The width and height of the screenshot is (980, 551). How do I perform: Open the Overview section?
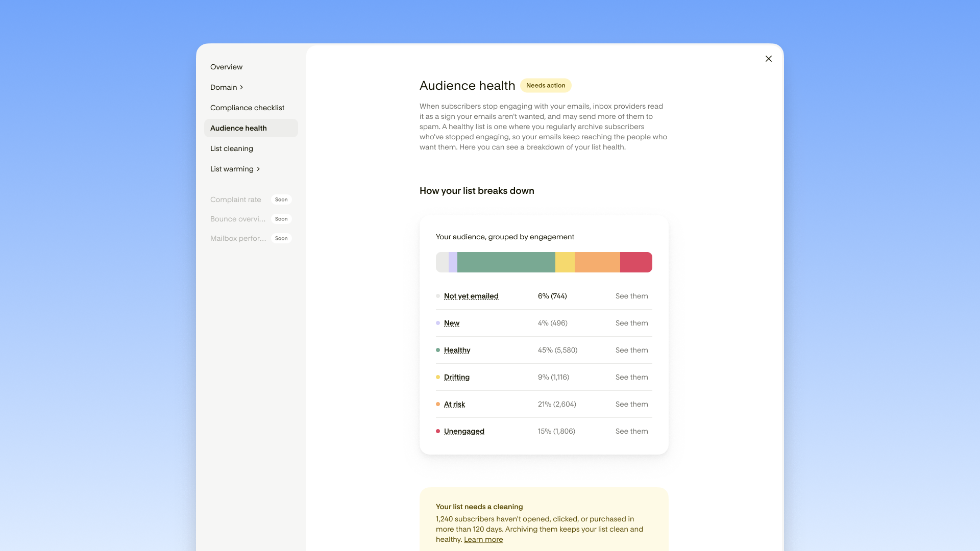coord(226,67)
